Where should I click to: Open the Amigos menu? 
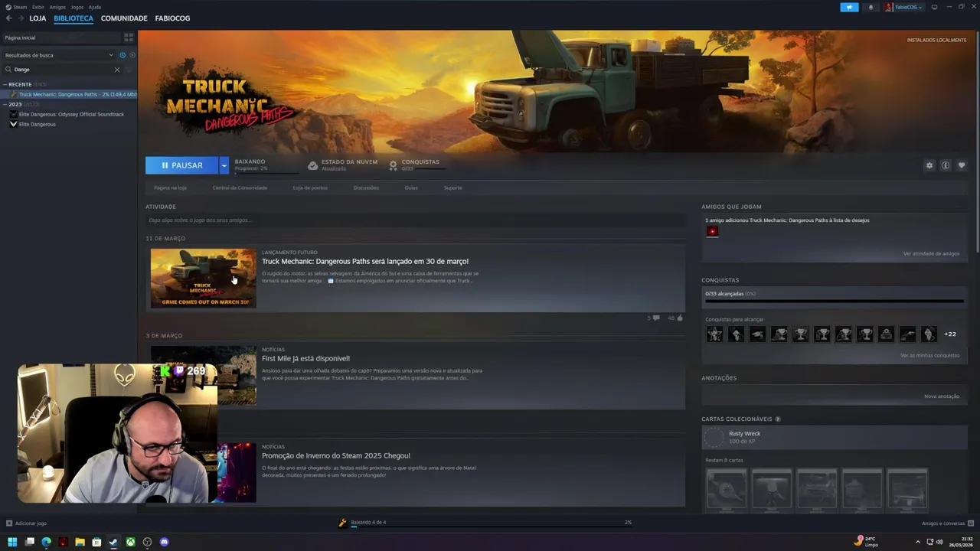57,7
